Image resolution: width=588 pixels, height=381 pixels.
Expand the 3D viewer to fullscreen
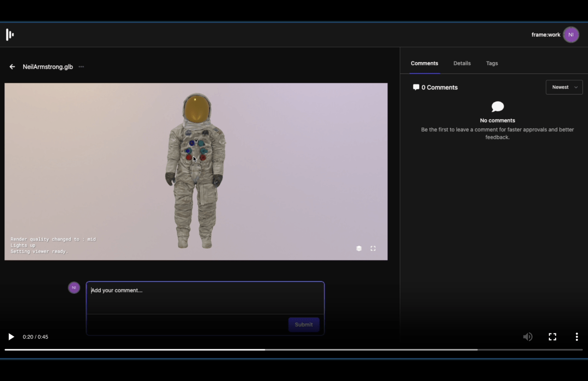[373, 249]
